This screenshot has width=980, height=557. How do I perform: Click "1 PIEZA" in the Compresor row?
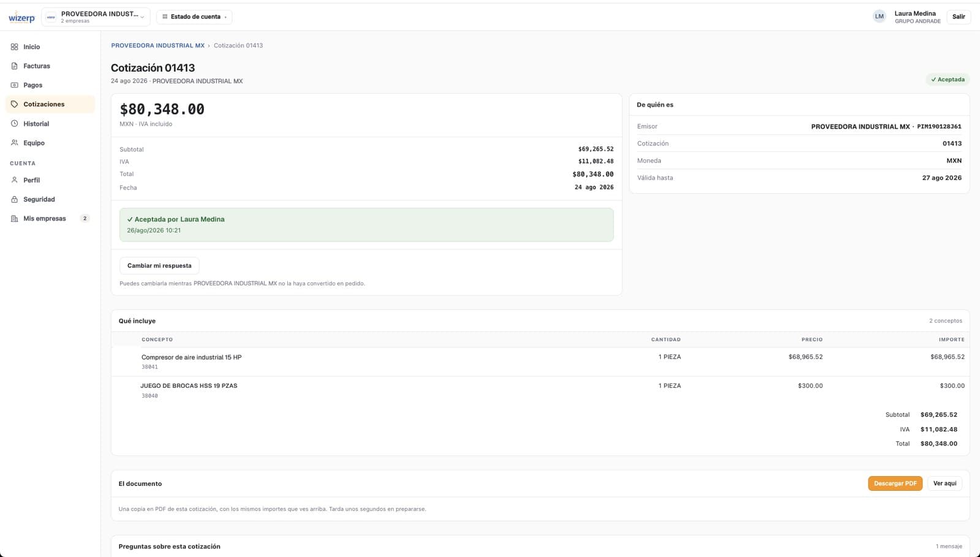pyautogui.click(x=669, y=357)
